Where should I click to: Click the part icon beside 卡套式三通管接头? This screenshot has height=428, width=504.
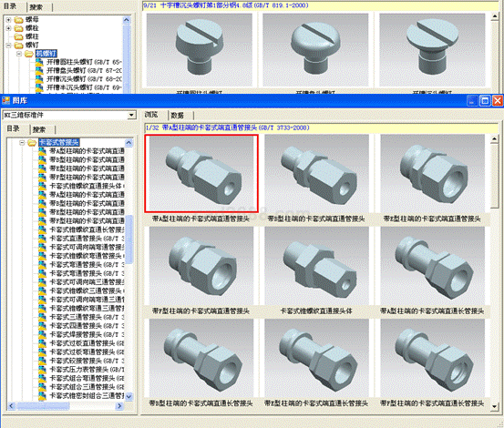click(42, 317)
